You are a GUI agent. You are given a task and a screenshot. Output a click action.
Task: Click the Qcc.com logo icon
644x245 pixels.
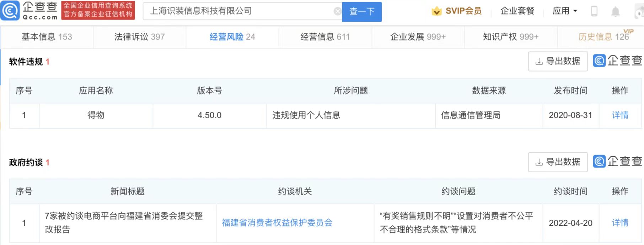[10, 11]
